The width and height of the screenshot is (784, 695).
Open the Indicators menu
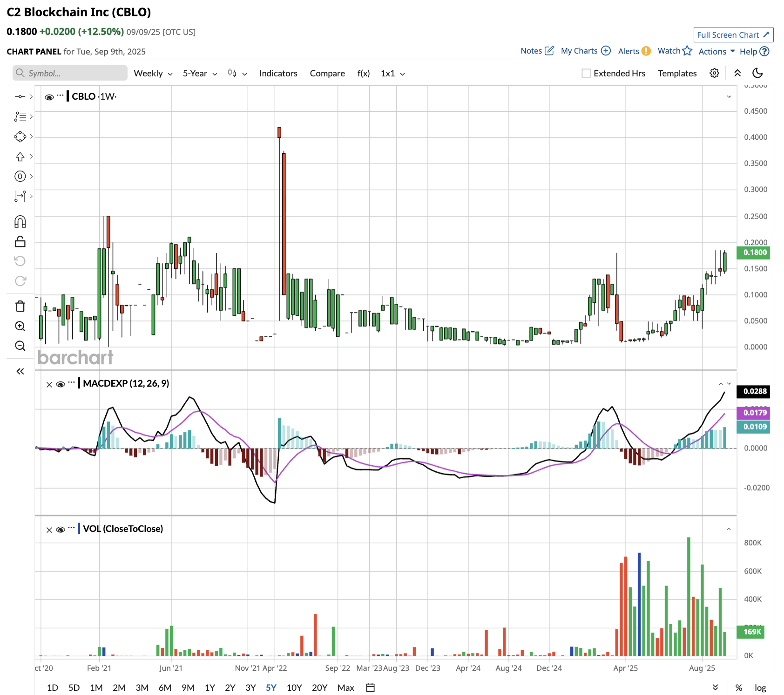pos(278,73)
